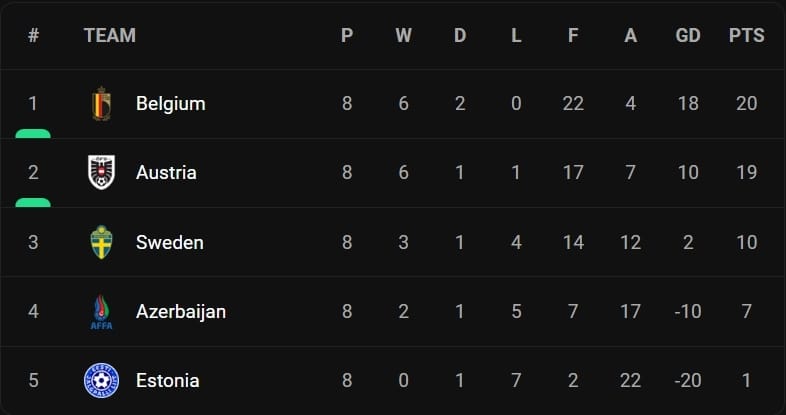Open the Belgium team link

click(170, 103)
